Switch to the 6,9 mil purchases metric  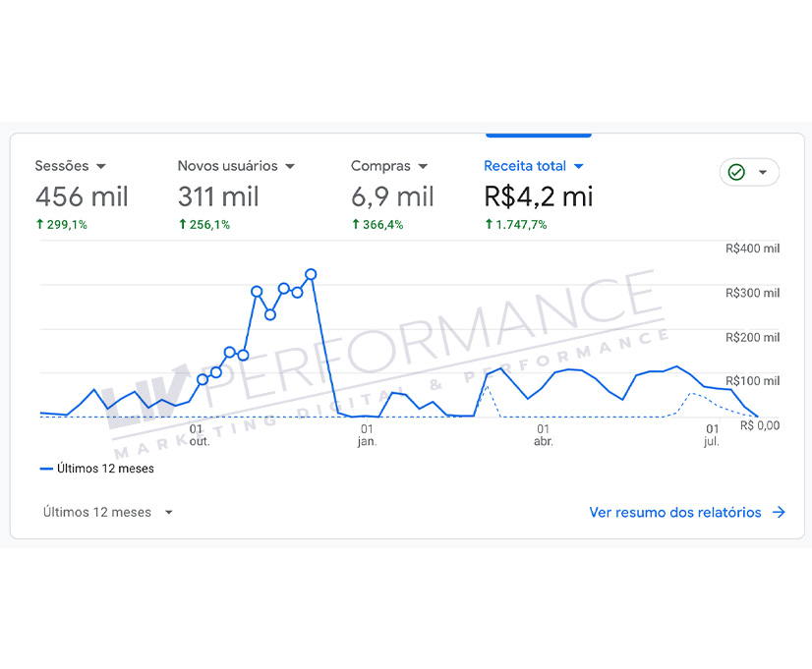click(x=392, y=196)
